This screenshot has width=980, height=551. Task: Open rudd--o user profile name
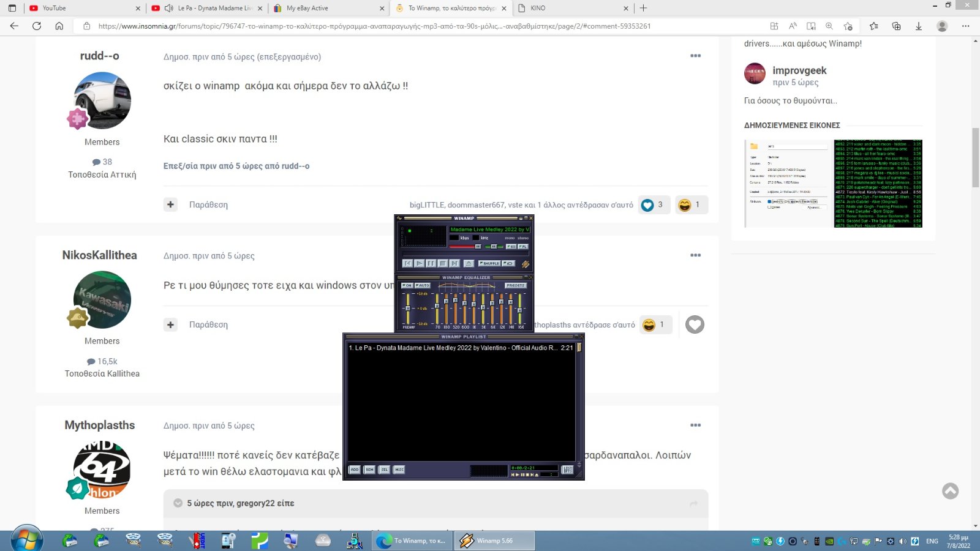[x=99, y=56]
